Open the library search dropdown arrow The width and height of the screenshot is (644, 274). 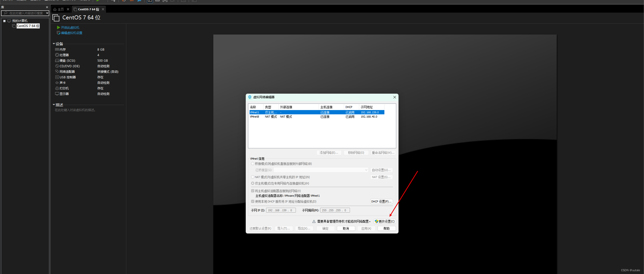coord(47,13)
